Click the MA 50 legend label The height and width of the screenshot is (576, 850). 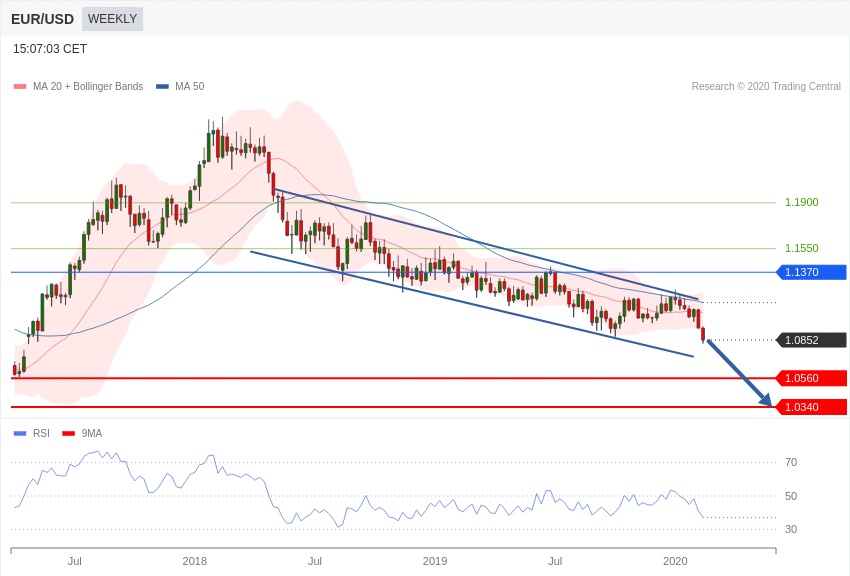click(190, 86)
